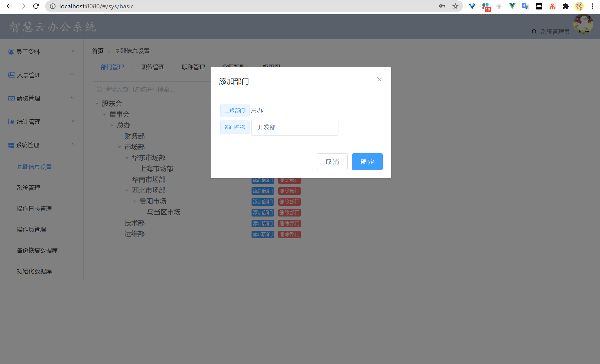Switch to the 职位管理 tab
Viewport: 600px width, 364px height.
coord(153,67)
